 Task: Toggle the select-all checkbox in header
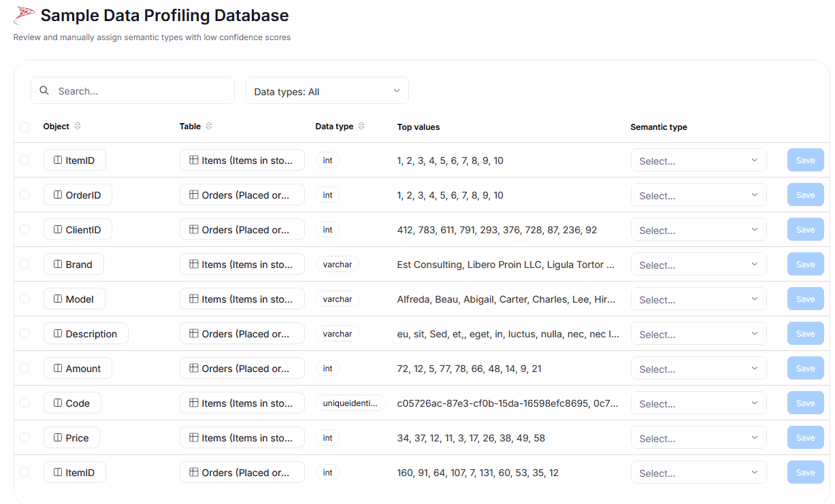click(x=24, y=127)
